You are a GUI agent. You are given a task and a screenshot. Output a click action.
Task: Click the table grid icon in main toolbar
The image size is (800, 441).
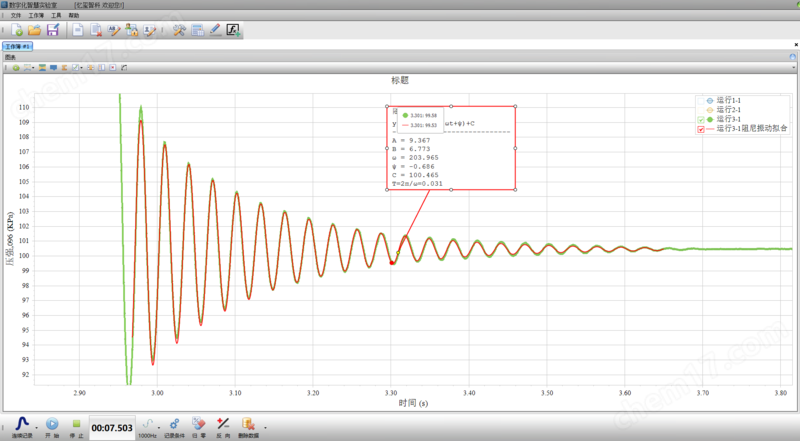pyautogui.click(x=197, y=30)
